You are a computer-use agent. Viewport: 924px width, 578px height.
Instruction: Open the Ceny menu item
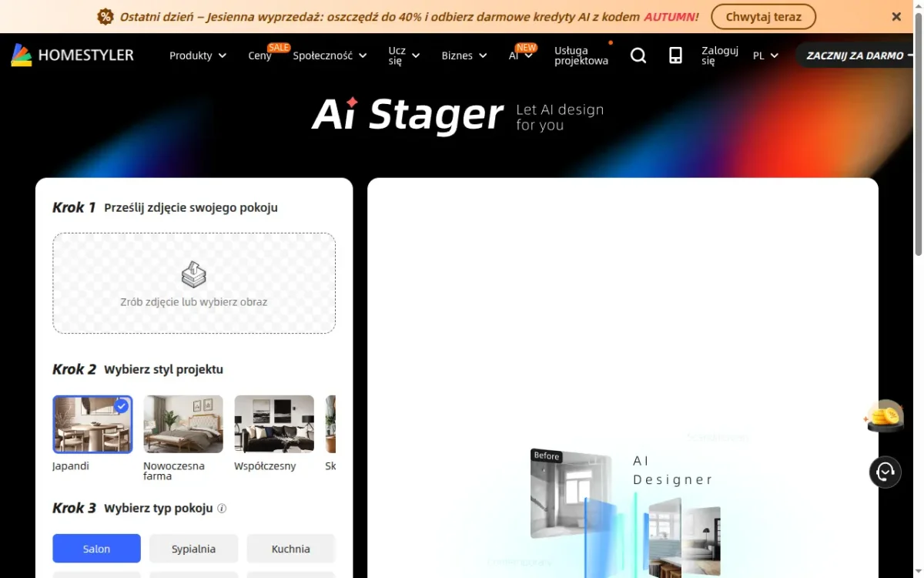(x=259, y=55)
